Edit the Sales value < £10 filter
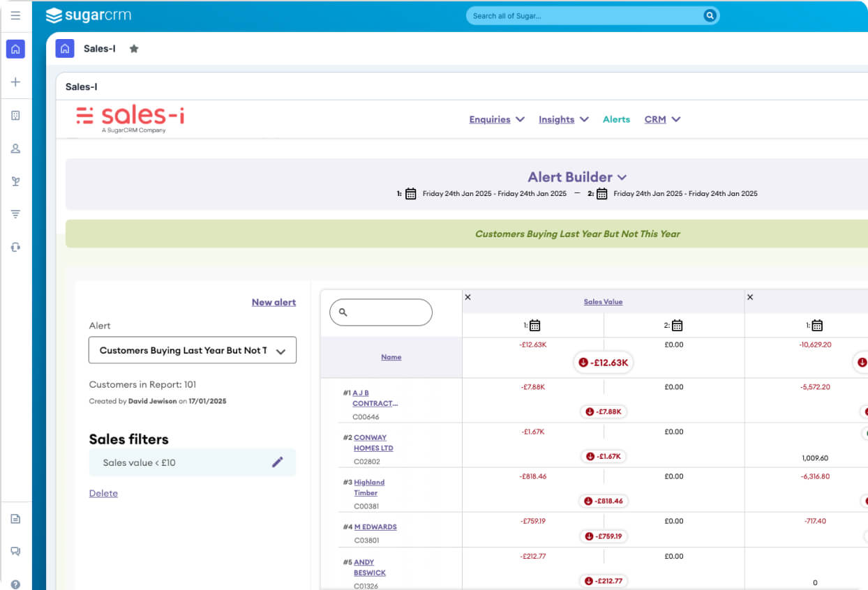The height and width of the screenshot is (590, 868). (278, 462)
